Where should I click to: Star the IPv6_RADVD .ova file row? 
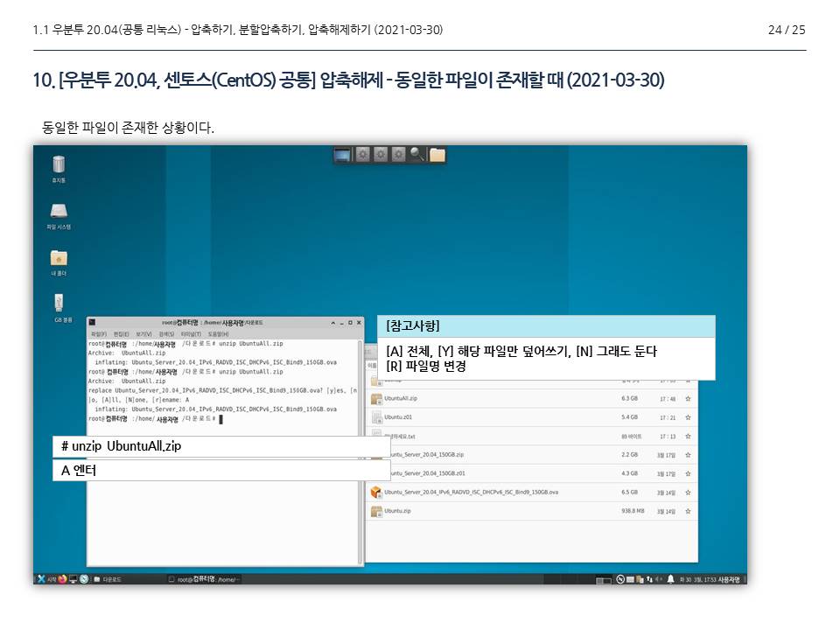point(688,493)
